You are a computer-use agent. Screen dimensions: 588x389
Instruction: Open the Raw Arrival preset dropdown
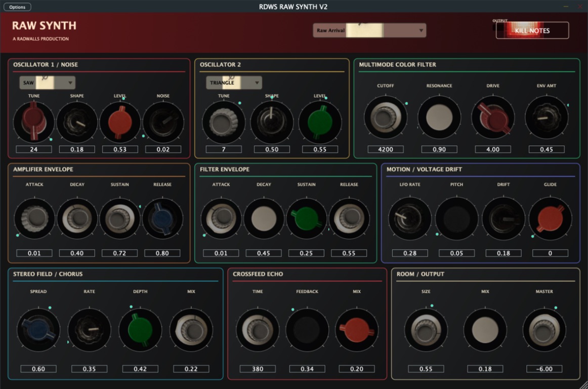[369, 30]
